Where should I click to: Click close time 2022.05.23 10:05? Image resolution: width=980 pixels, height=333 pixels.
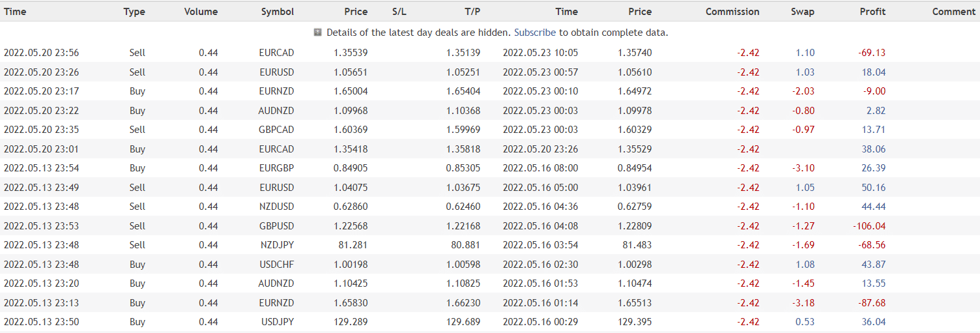pyautogui.click(x=540, y=53)
